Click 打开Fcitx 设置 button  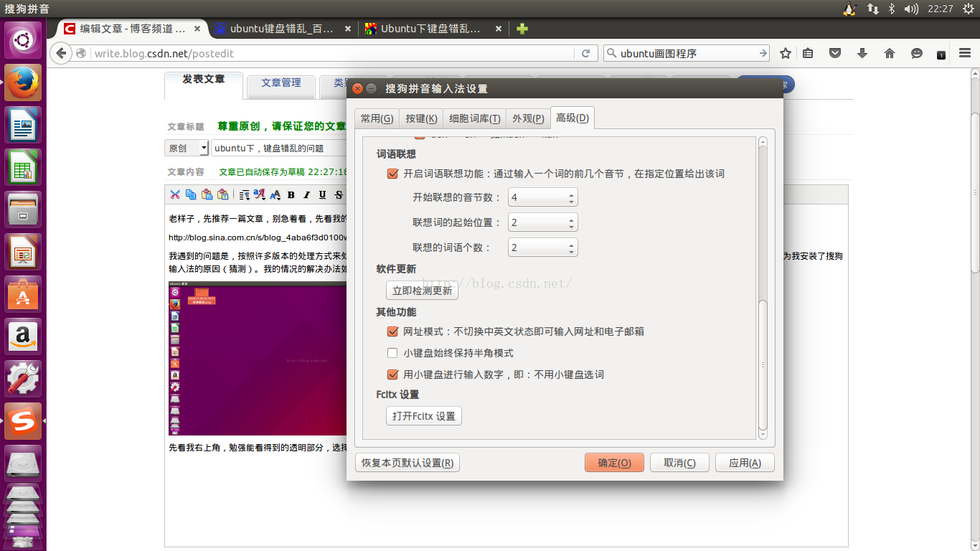[423, 416]
